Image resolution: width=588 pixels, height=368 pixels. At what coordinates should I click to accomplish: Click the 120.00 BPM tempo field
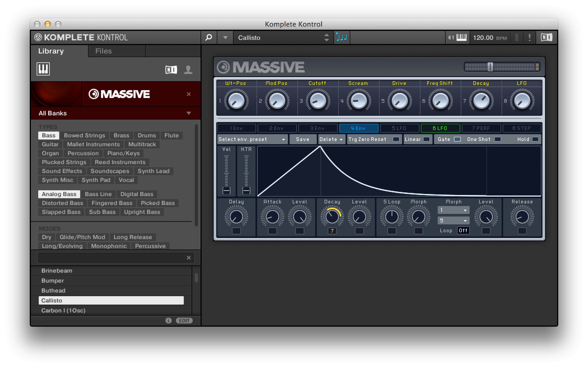[x=490, y=38]
